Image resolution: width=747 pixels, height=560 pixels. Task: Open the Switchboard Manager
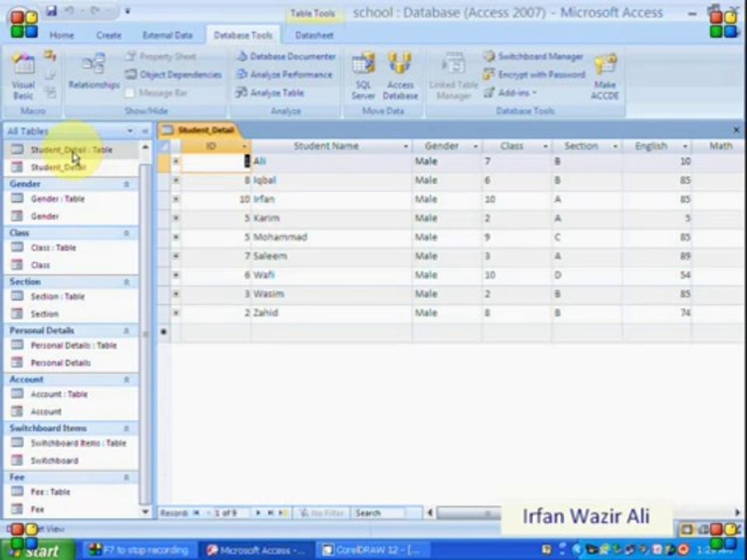[x=534, y=56]
